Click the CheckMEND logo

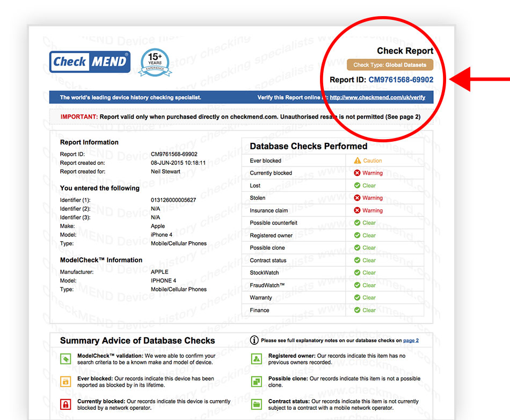coord(90,62)
